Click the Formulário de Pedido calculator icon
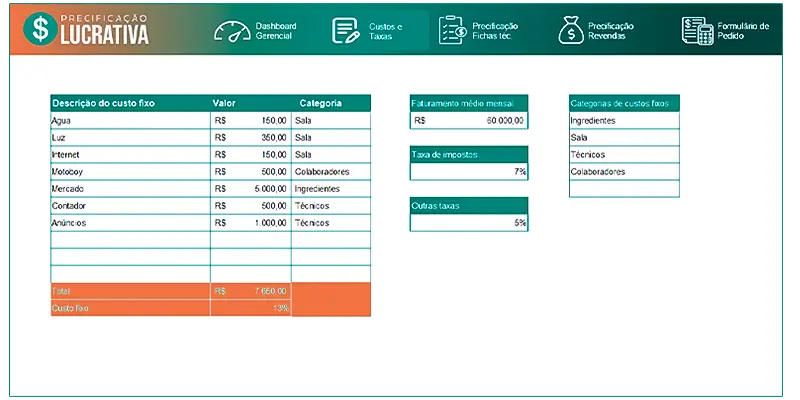 tap(696, 30)
